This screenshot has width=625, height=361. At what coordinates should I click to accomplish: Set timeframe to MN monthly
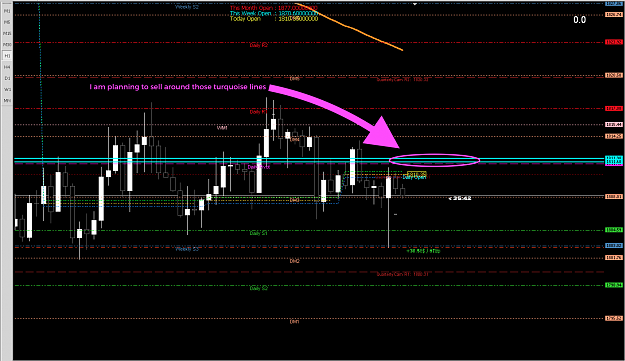pos(7,100)
